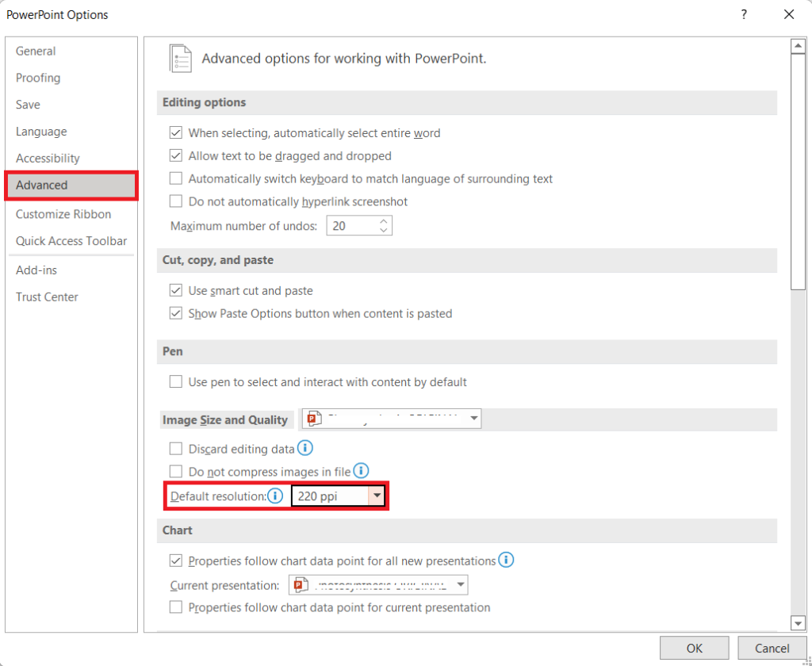The image size is (812, 666).
Task: Click the info icon next to Discard editing data
Action: (x=305, y=448)
